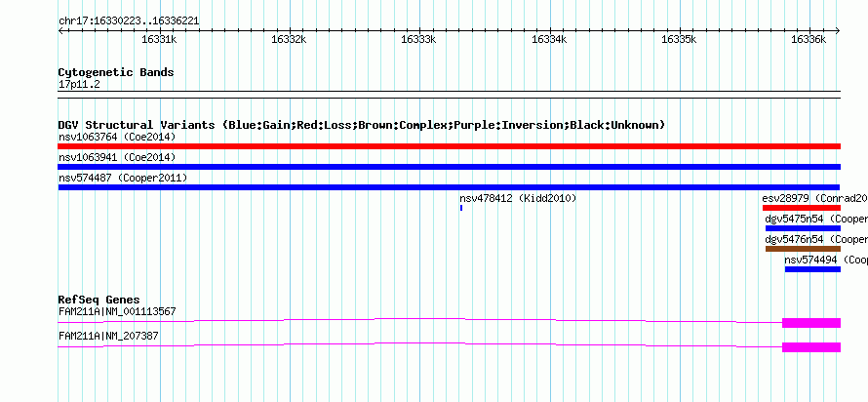Click the exon block of FAM211A NM_001113567
868x402 pixels.
[811, 323]
